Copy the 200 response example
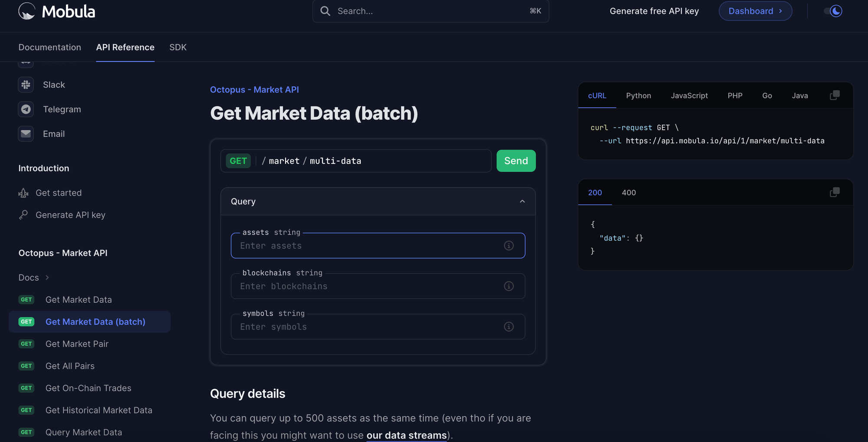The height and width of the screenshot is (442, 868). pyautogui.click(x=835, y=192)
